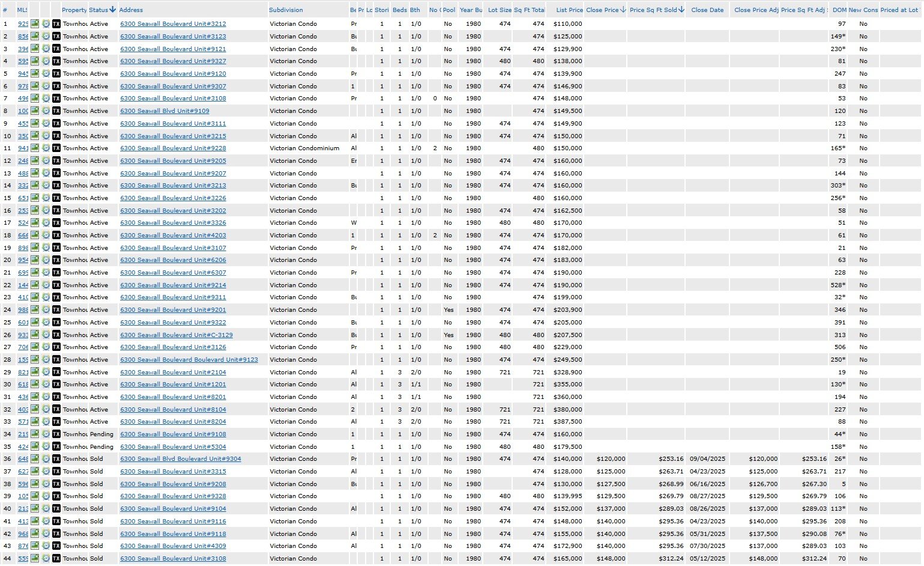Click TX icon for sold Unit#4309
The width and height of the screenshot is (924, 566).
click(x=56, y=546)
